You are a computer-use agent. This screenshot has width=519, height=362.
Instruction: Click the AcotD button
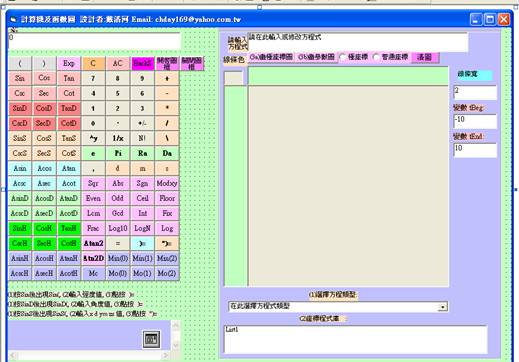(69, 213)
